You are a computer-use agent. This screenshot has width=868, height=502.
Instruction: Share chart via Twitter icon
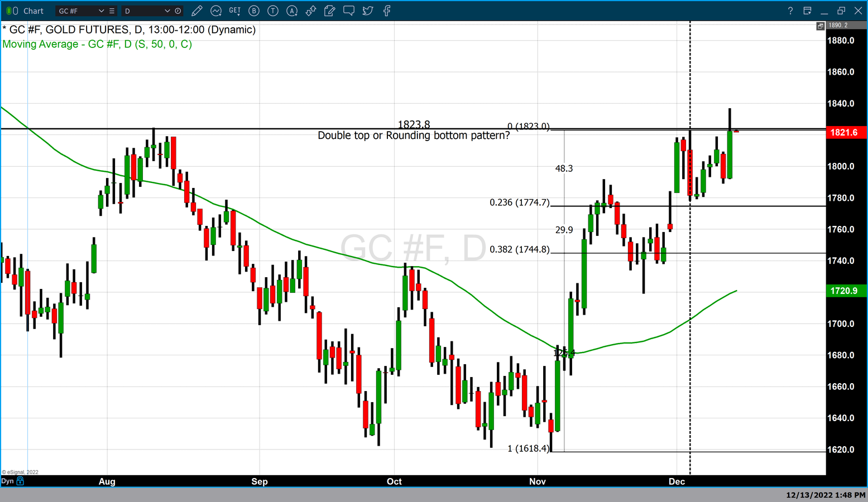[368, 11]
